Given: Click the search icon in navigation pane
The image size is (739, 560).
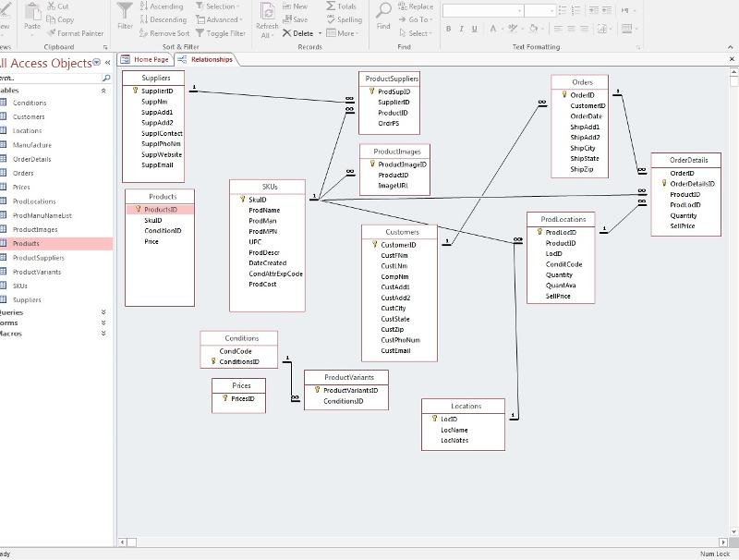Looking at the screenshot, I should pyautogui.click(x=106, y=79).
